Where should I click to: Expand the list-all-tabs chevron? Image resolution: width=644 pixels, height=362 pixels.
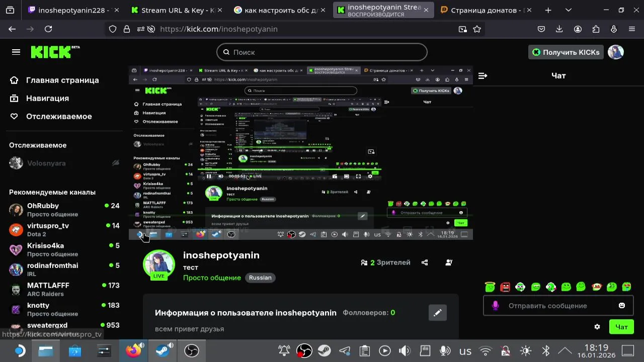pyautogui.click(x=569, y=10)
